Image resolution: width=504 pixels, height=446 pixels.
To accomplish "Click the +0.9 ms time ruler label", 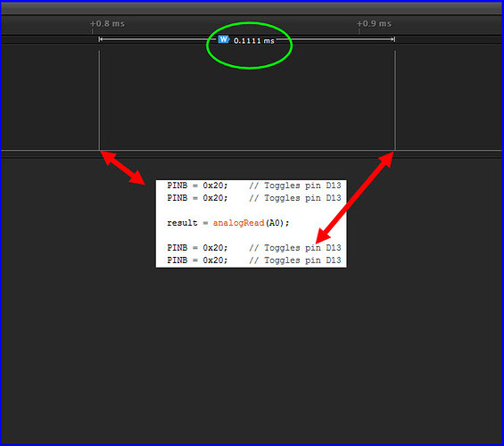I will coord(374,24).
